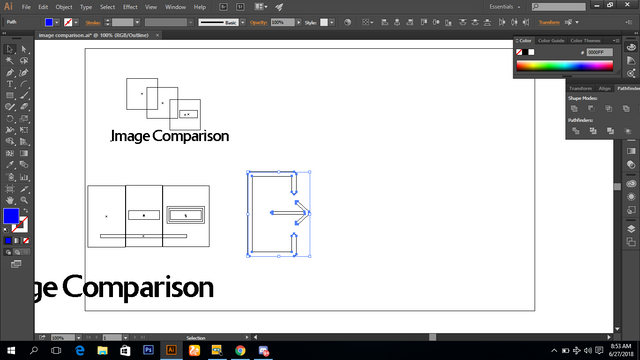Open the Color panel flyout menu
Image resolution: width=640 pixels, height=360 pixels.
click(616, 41)
